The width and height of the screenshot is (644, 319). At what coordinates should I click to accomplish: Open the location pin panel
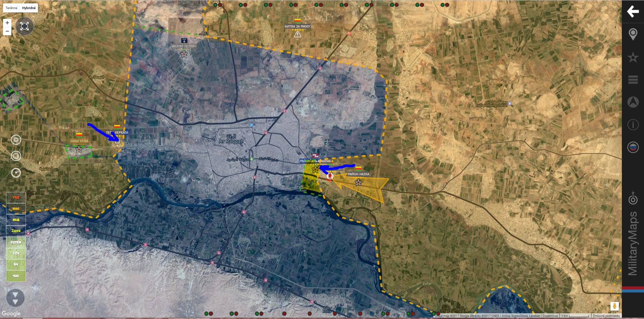click(633, 34)
